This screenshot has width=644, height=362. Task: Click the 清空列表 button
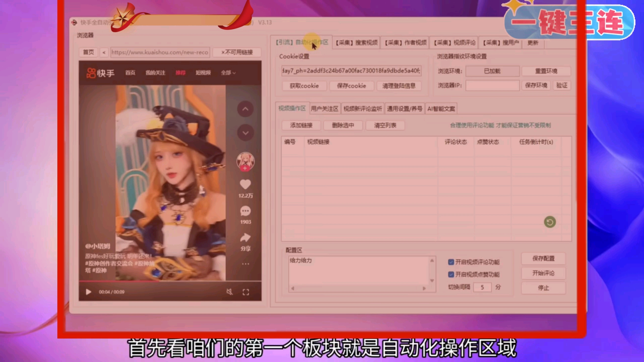(385, 125)
